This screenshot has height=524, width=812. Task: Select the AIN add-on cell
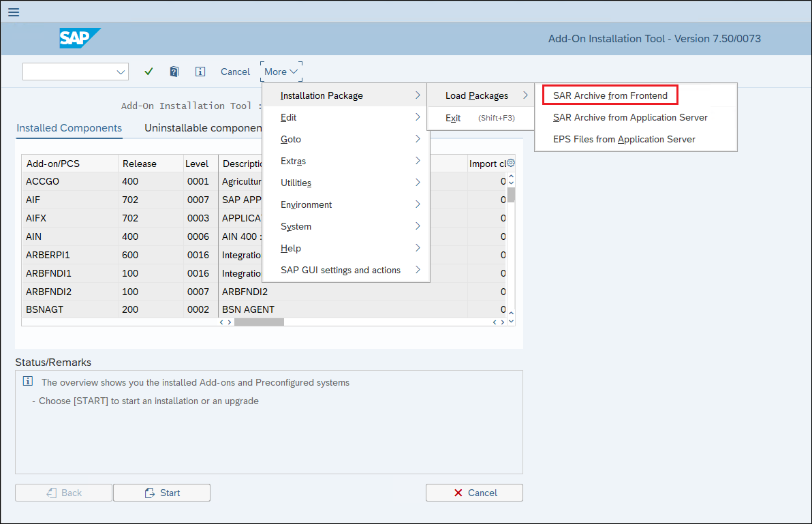[x=70, y=236]
